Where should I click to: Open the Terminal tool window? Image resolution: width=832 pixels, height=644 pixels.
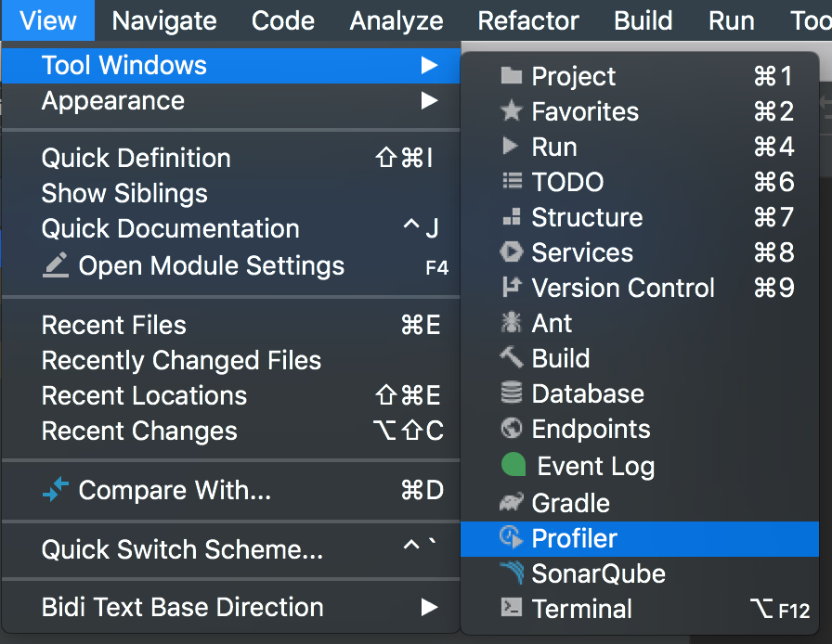[x=640, y=609]
